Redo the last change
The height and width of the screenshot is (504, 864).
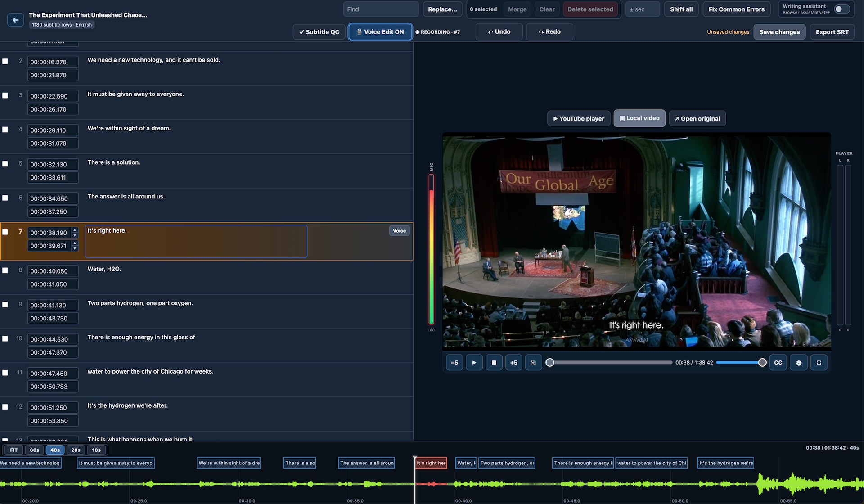tap(549, 32)
